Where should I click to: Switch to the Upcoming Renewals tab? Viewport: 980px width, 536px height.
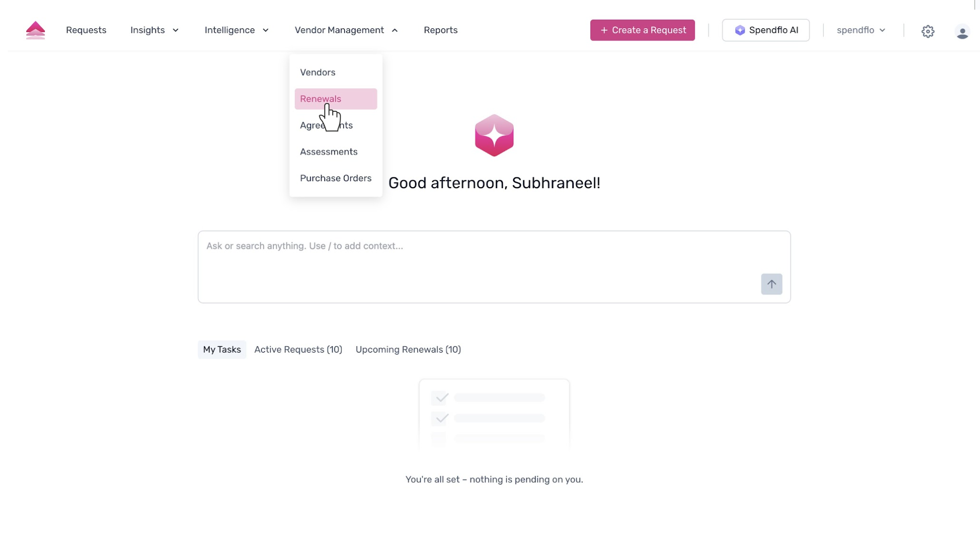[408, 349]
